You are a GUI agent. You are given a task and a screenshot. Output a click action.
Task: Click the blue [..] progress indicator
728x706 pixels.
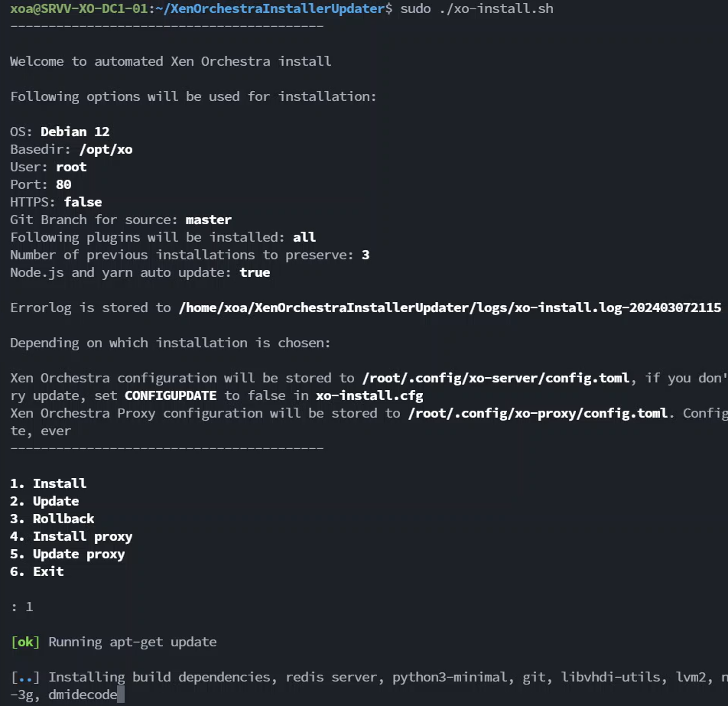click(24, 677)
